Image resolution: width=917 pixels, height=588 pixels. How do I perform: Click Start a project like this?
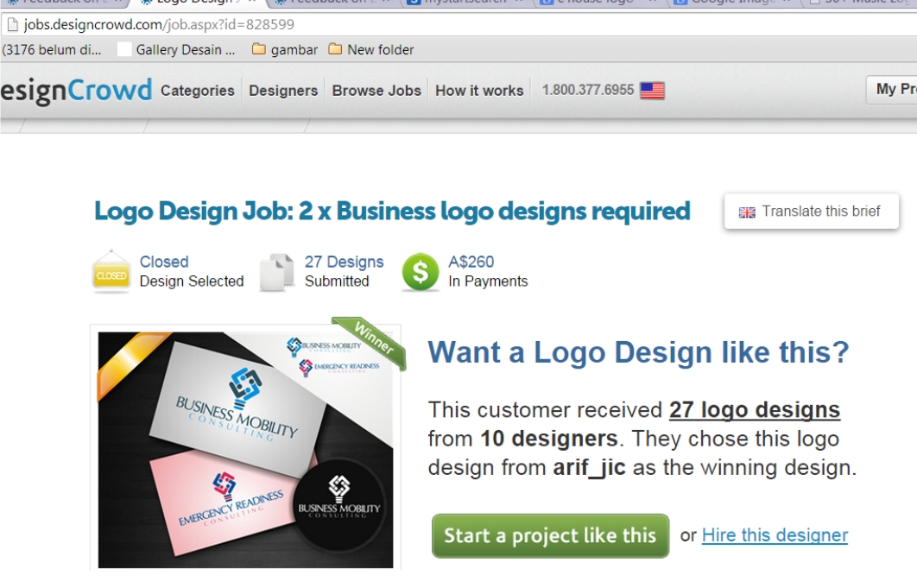point(550,536)
